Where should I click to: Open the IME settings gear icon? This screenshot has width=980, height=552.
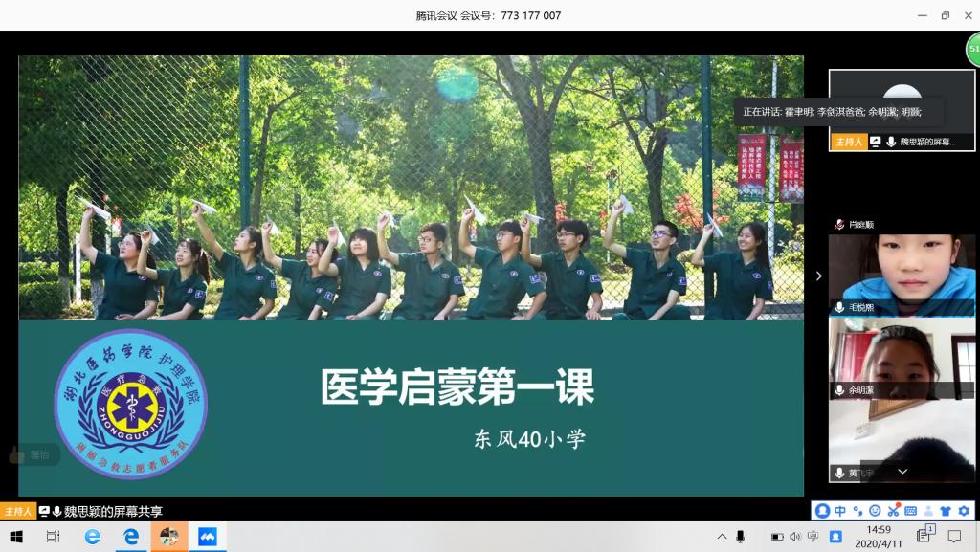pyautogui.click(x=963, y=511)
